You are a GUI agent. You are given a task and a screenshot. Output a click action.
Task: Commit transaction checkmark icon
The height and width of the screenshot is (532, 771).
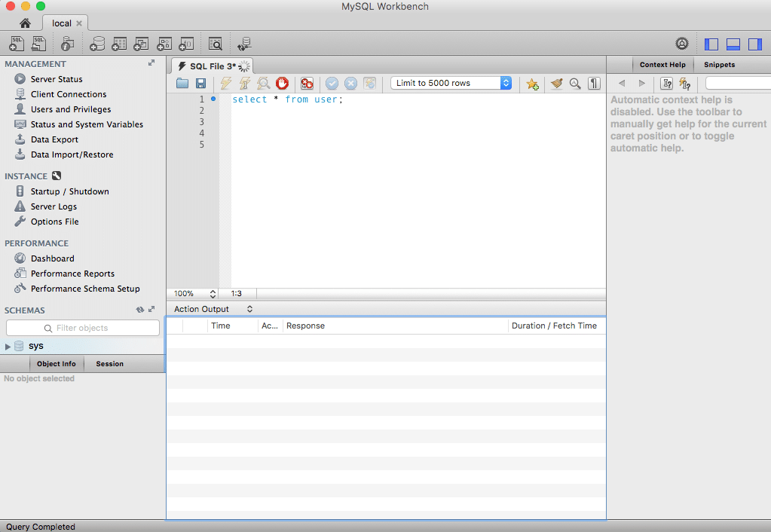pos(332,83)
